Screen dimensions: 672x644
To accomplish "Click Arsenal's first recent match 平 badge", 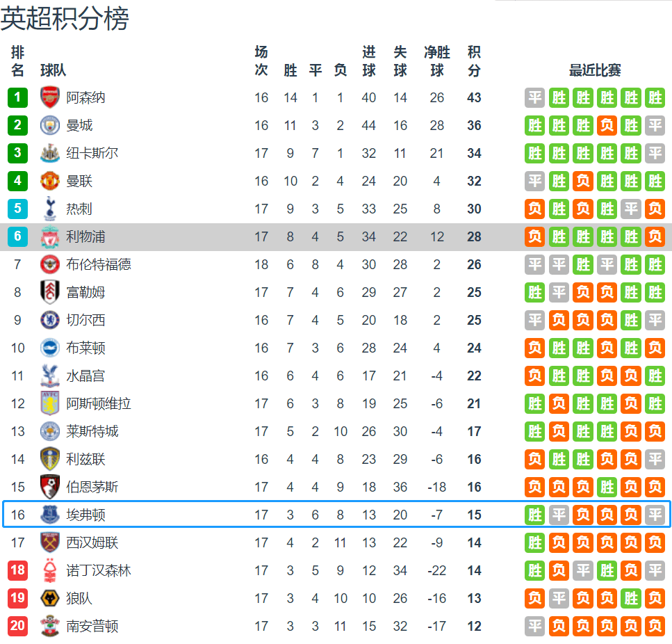I will tap(535, 97).
